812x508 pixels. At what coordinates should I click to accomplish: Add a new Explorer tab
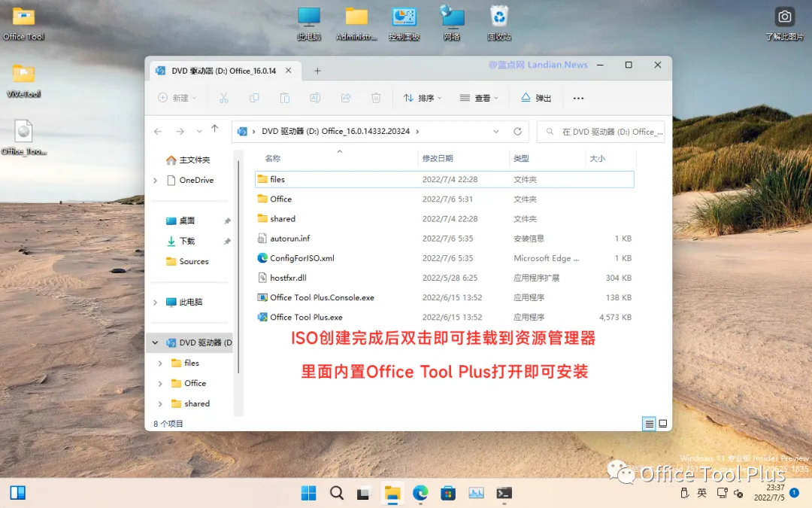(317, 71)
